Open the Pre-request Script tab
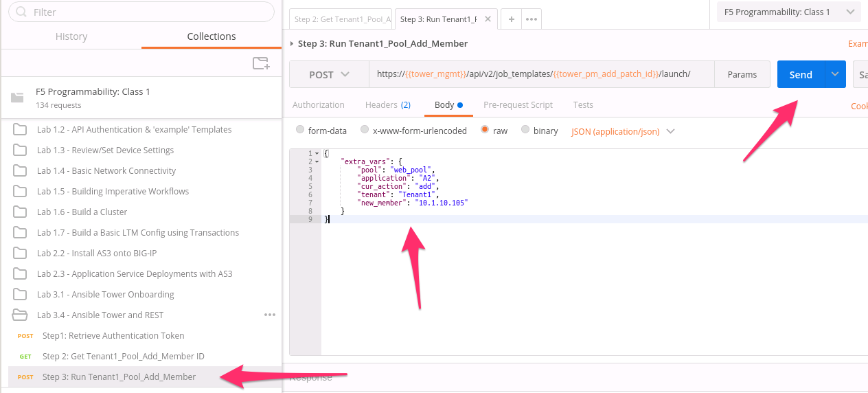Viewport: 868px width, 393px height. coord(518,104)
